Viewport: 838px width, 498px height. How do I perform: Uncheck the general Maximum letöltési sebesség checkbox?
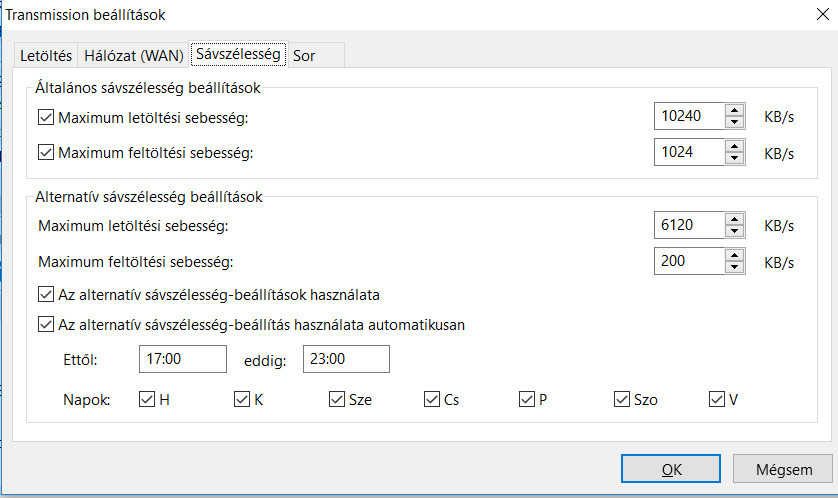[x=45, y=117]
